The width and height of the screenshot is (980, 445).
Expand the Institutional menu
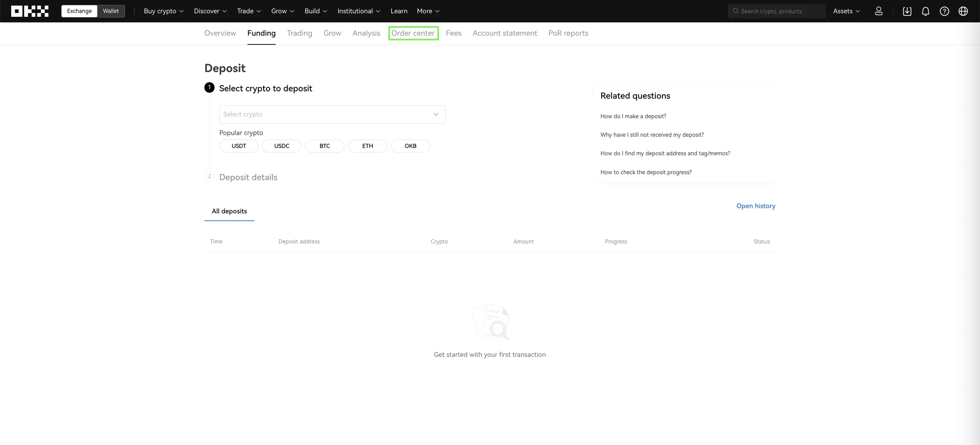pos(359,11)
